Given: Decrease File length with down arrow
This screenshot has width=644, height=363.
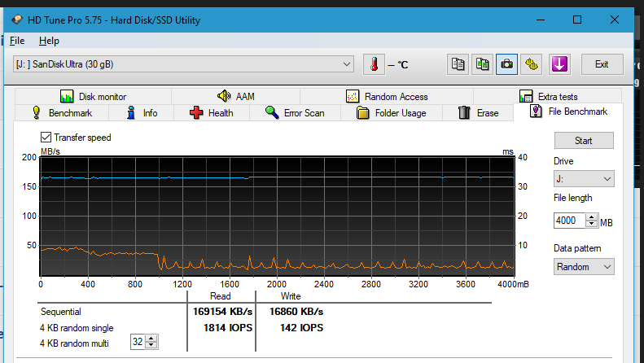Looking at the screenshot, I should coord(591,224).
